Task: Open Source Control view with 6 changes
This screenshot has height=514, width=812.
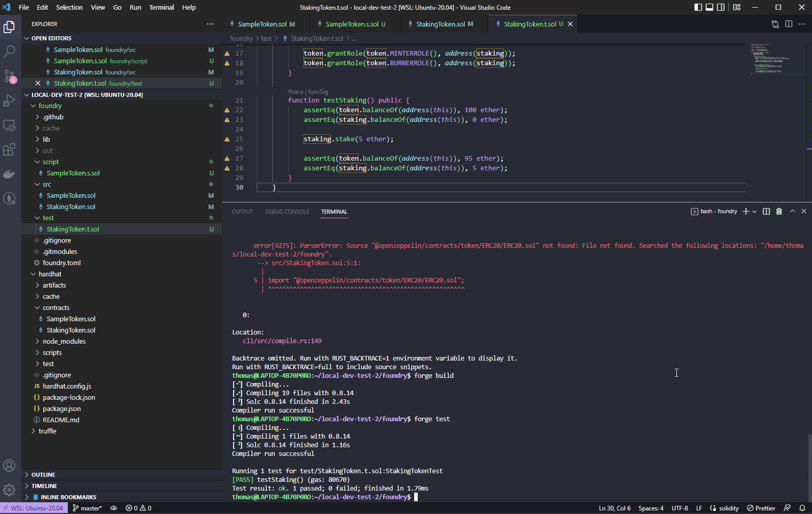Action: click(9, 76)
